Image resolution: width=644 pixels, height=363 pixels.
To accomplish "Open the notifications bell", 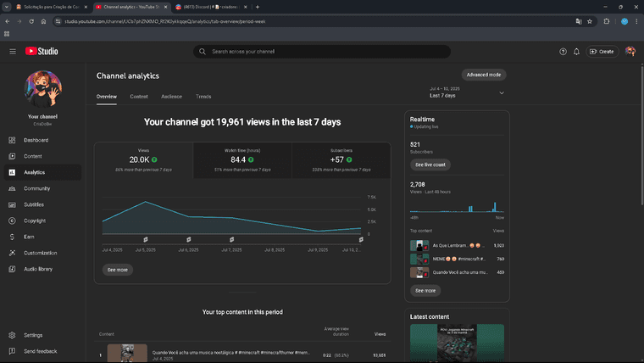I will click(x=577, y=52).
